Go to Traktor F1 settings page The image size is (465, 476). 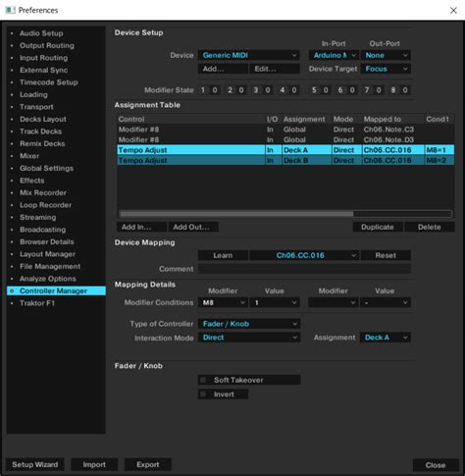click(x=37, y=303)
